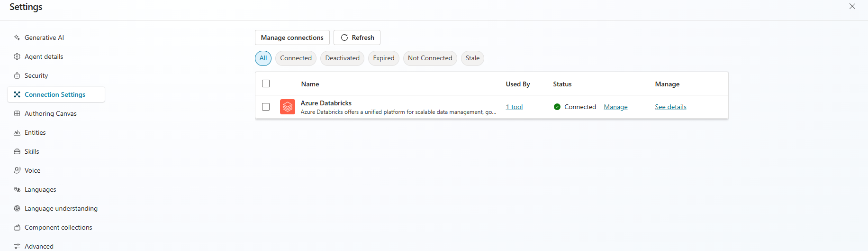The width and height of the screenshot is (868, 251).
Task: Click the Security lock icon
Action: [x=17, y=75]
